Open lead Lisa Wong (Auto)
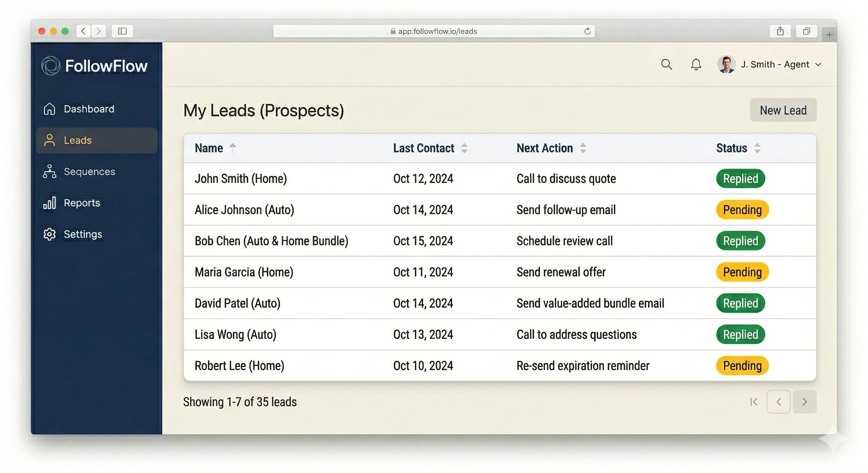The width and height of the screenshot is (868, 473). pos(235,335)
